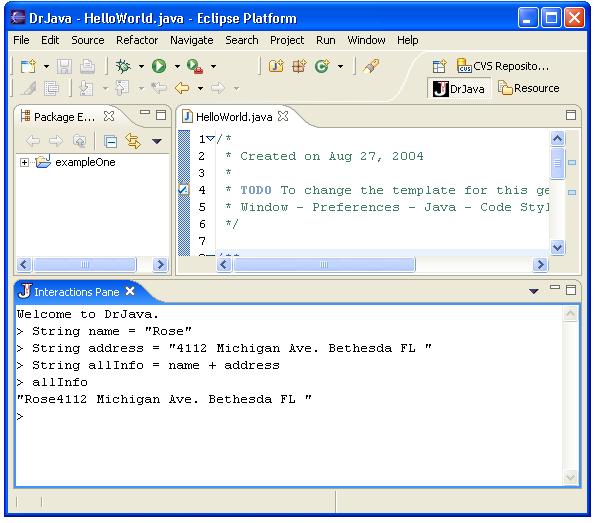
Task: Switch to the Resource perspective
Action: 529,88
